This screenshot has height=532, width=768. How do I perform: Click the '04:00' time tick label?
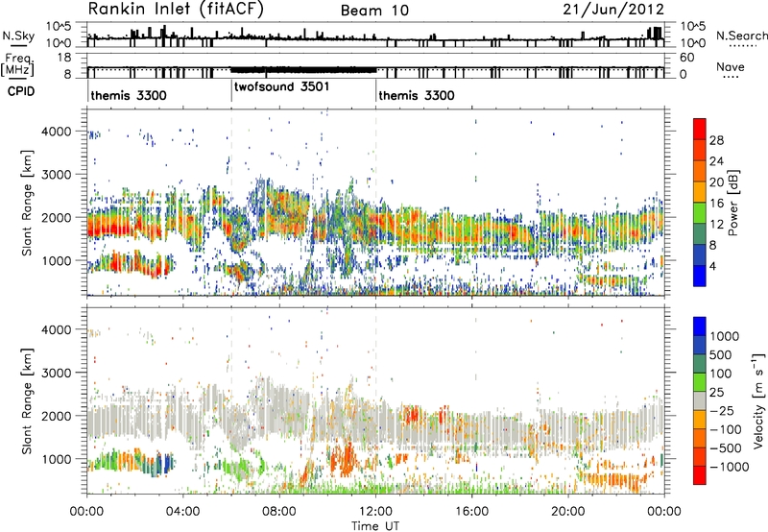(x=183, y=512)
